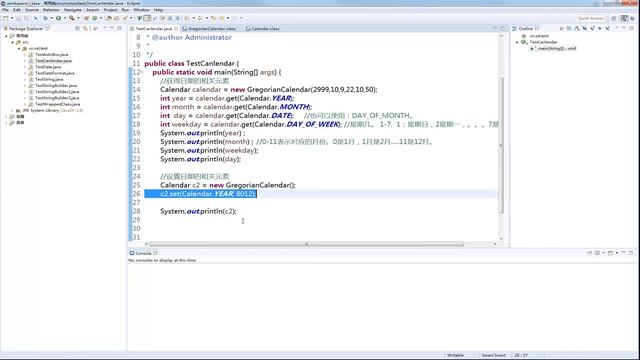Viewport: 640px width, 360px height.
Task: Select TestStringBuilder.java in Package Explorer
Action: click(56, 85)
